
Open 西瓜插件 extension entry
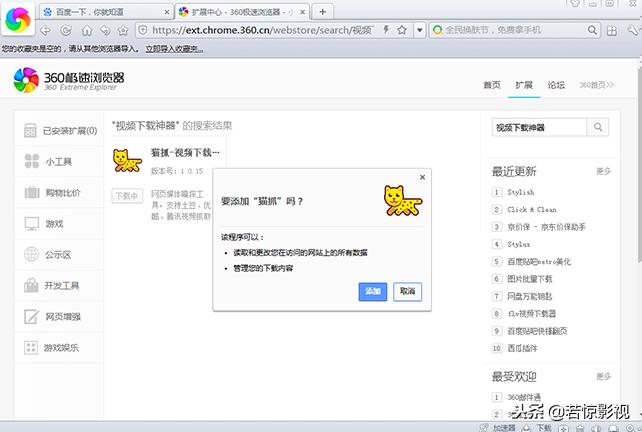click(x=522, y=348)
